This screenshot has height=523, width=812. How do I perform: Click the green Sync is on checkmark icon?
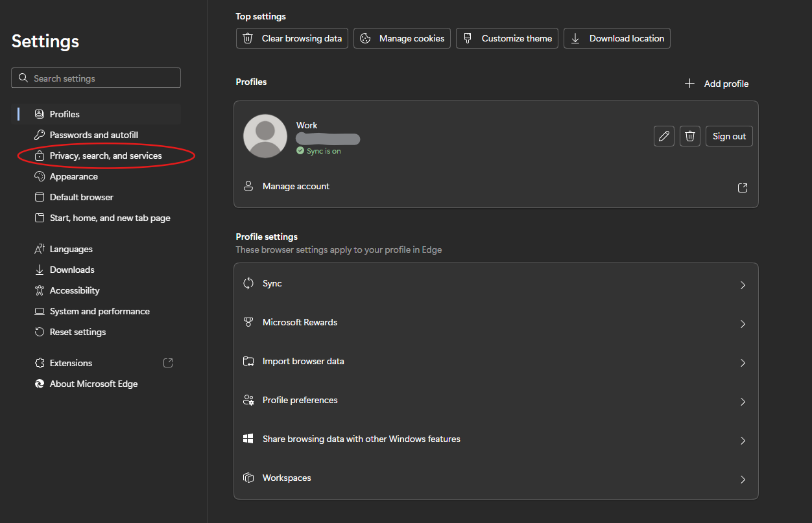pos(300,150)
